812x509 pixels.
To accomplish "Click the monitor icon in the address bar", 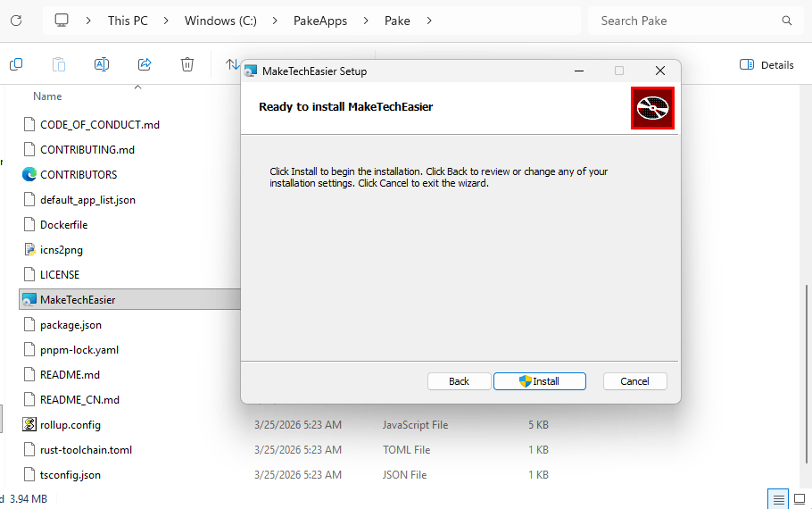I will [x=62, y=21].
